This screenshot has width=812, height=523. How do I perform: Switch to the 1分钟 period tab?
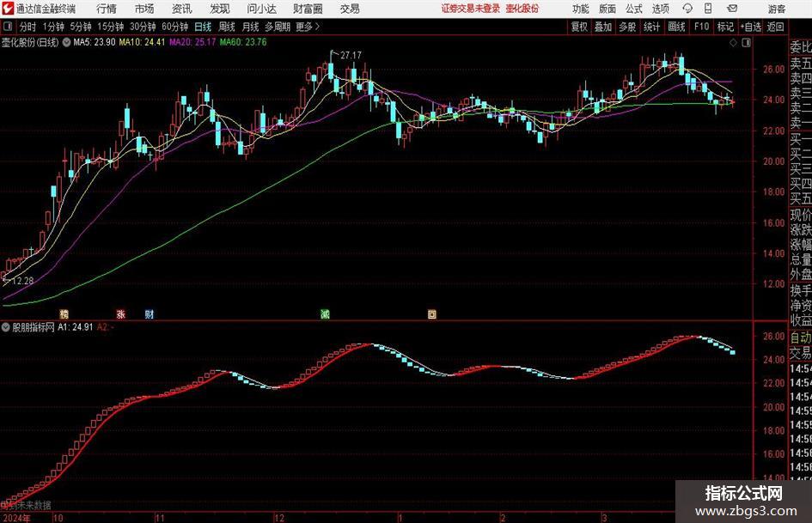(x=53, y=27)
